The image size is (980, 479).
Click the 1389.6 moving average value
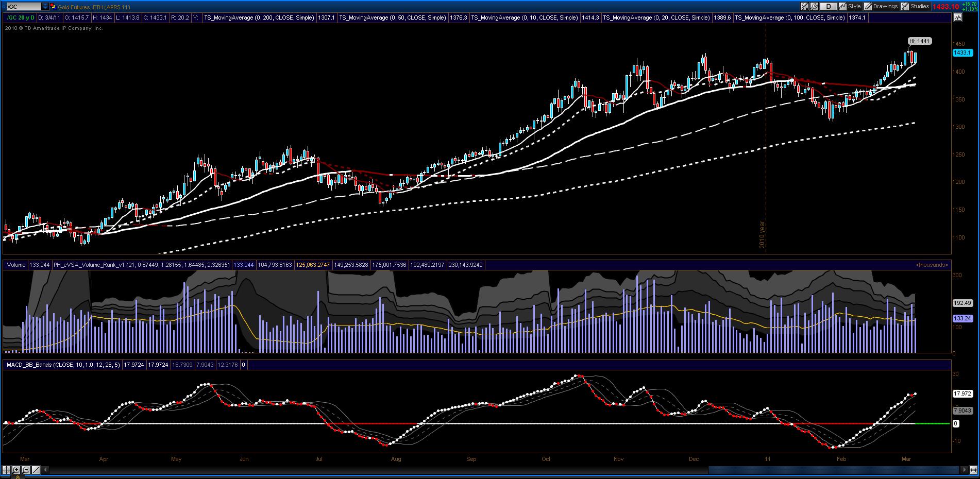(x=722, y=18)
